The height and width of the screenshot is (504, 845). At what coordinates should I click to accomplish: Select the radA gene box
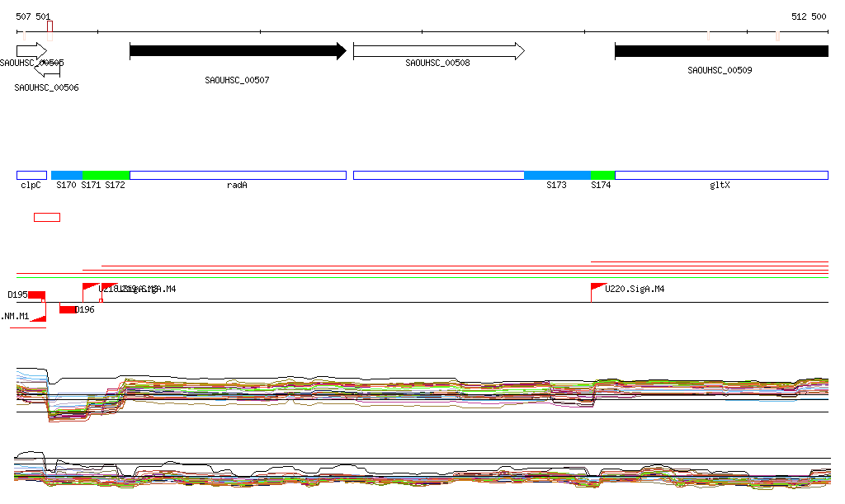tap(238, 175)
